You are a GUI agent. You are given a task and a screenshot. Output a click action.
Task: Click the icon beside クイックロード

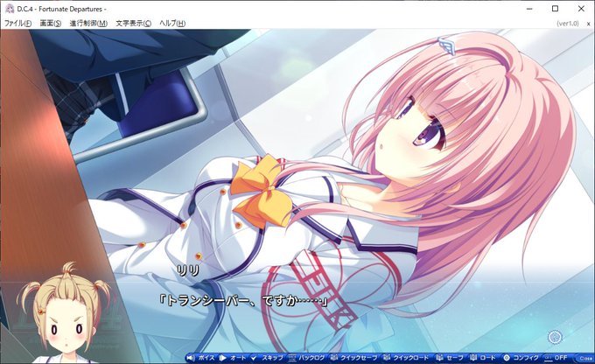[386, 358]
